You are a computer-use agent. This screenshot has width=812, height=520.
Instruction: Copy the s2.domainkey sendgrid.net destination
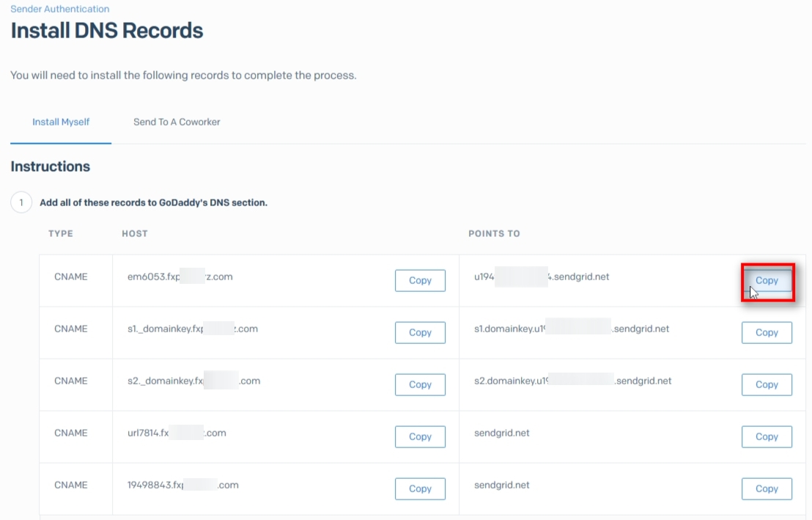click(x=767, y=384)
